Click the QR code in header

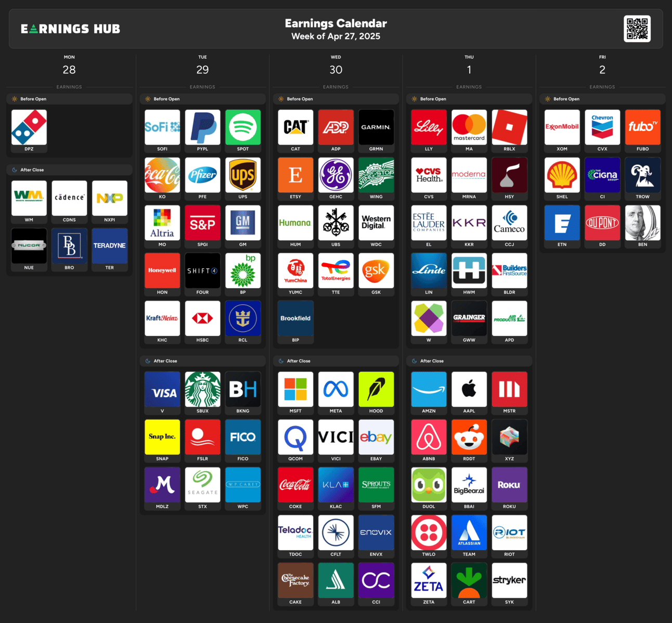(637, 29)
